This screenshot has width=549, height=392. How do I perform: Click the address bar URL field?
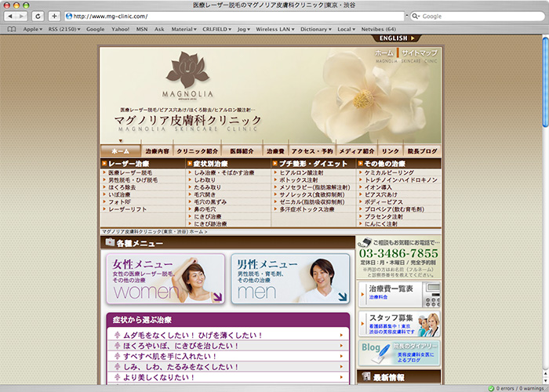[235, 16]
